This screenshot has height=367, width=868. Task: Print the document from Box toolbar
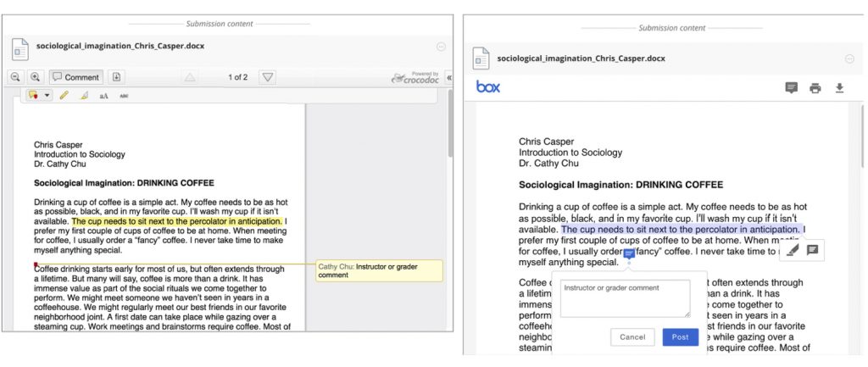point(815,88)
